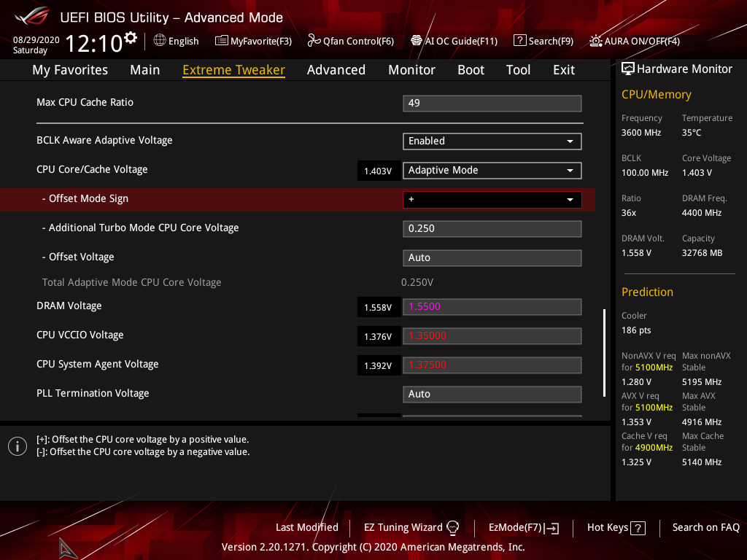Image resolution: width=747 pixels, height=560 pixels.
Task: Switch to Main tab
Action: pyautogui.click(x=145, y=70)
